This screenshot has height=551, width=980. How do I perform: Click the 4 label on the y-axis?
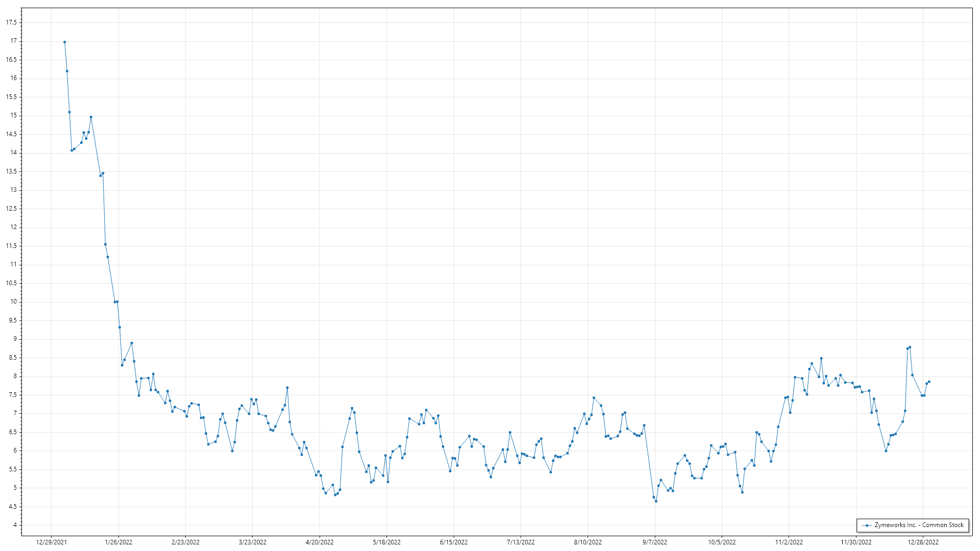[x=15, y=525]
